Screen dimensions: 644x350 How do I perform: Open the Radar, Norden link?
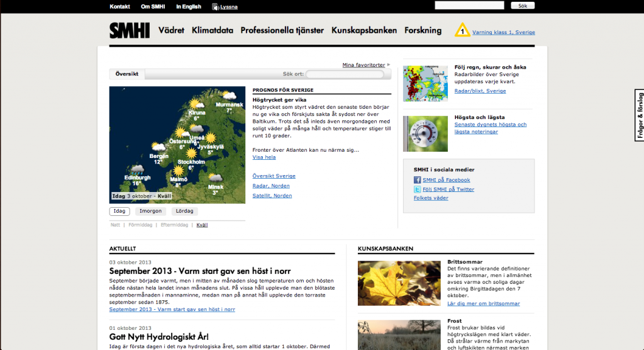click(271, 186)
